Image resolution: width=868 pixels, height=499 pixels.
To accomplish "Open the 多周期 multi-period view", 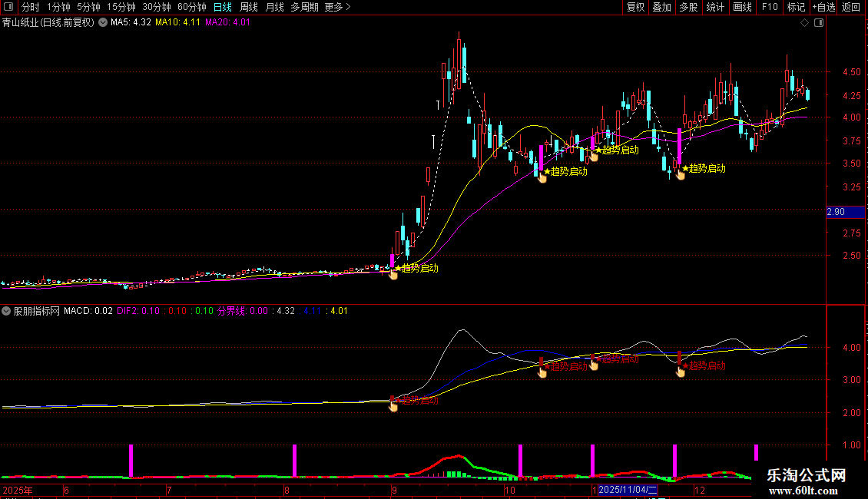I will (x=304, y=7).
